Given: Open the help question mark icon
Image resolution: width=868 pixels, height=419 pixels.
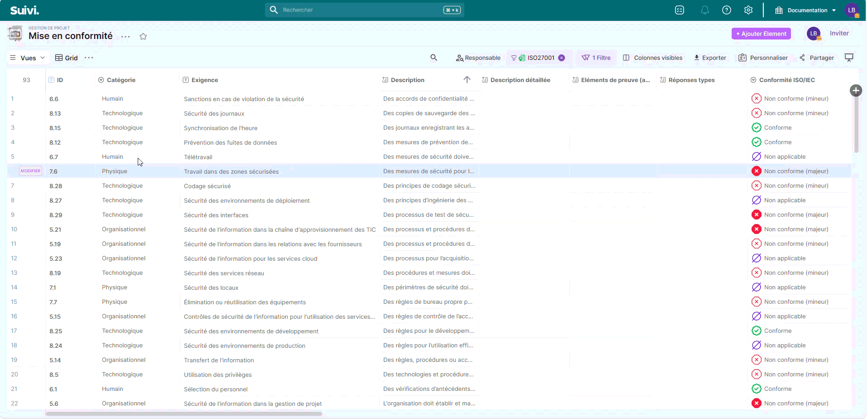Looking at the screenshot, I should tap(726, 10).
